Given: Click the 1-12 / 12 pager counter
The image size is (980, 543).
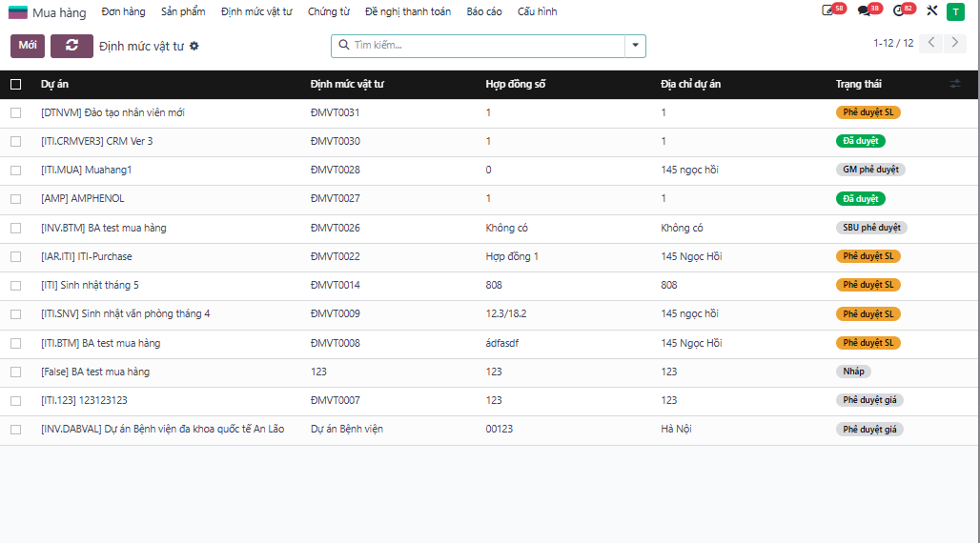Looking at the screenshot, I should (893, 43).
